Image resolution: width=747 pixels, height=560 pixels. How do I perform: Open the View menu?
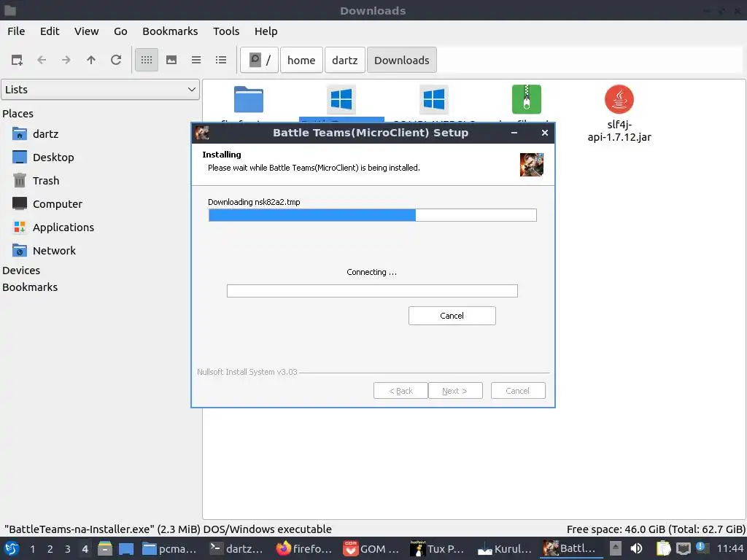86,31
